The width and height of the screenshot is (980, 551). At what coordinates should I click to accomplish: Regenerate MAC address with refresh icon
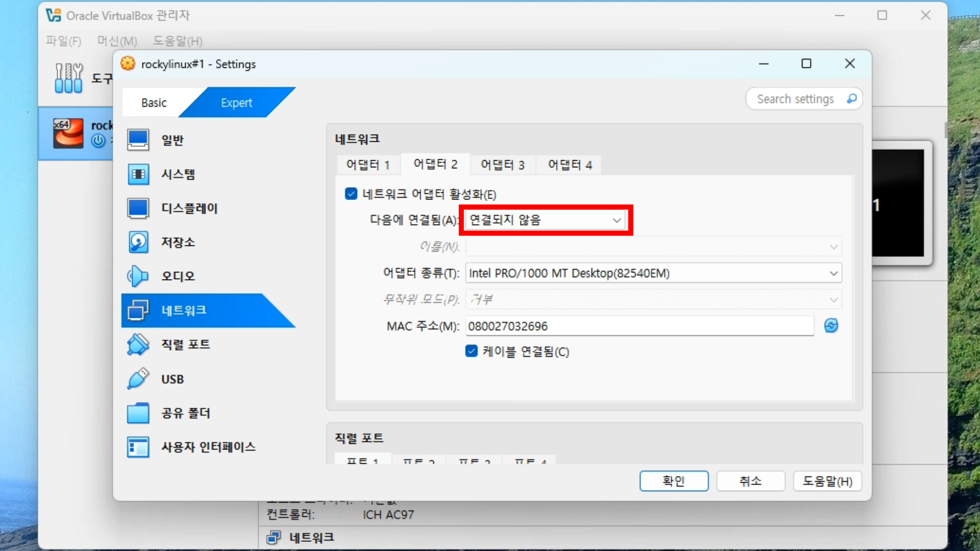[831, 325]
